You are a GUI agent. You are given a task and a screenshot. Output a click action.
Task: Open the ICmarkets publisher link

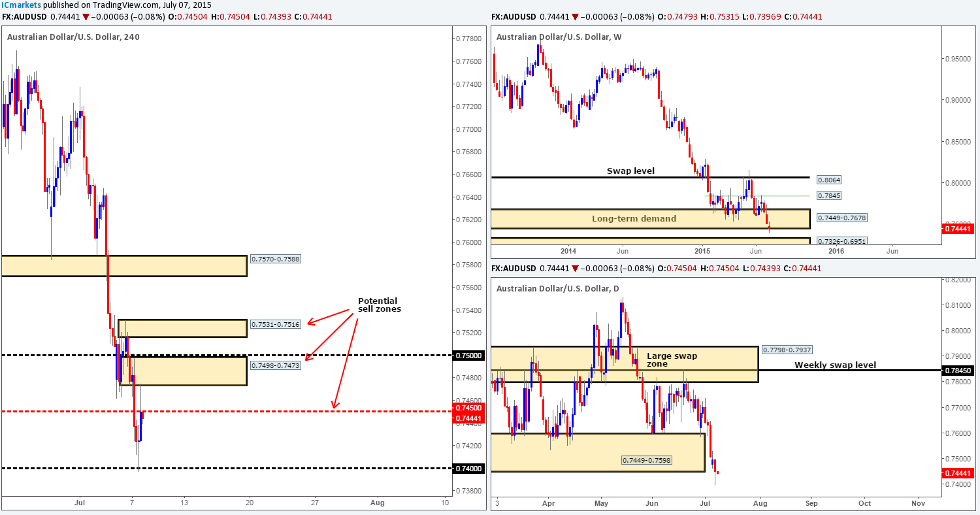click(21, 5)
